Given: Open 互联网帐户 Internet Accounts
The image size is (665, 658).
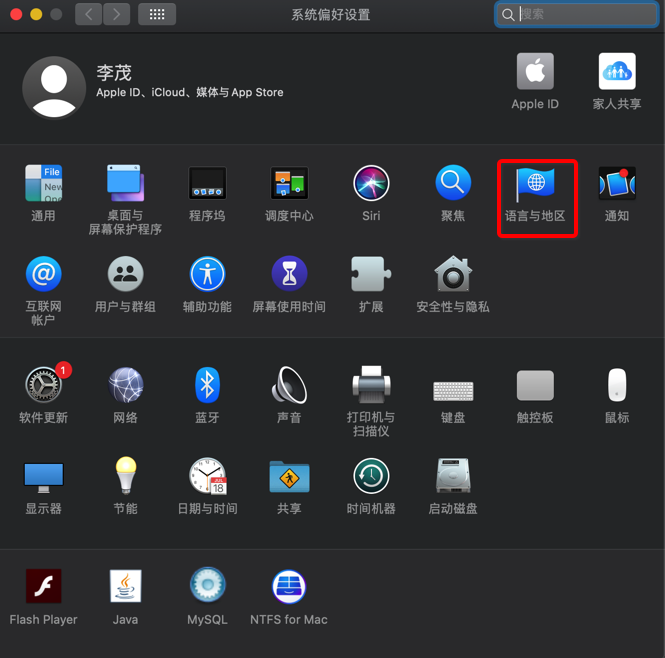Looking at the screenshot, I should 43,274.
